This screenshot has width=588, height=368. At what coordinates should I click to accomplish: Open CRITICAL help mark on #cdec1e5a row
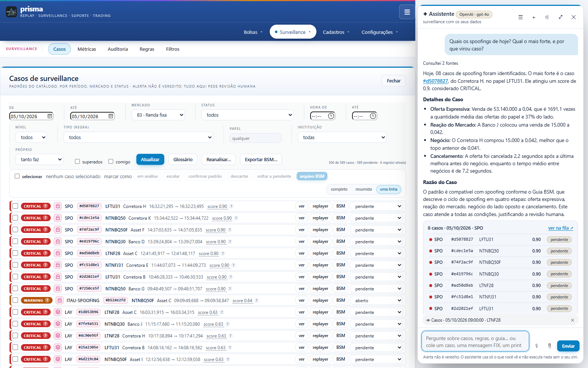pyautogui.click(x=45, y=218)
